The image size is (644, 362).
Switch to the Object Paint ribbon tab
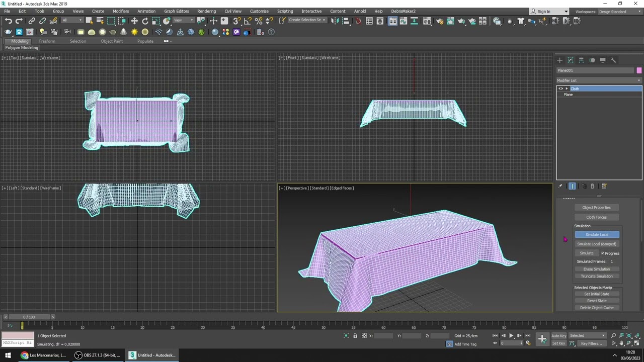(x=112, y=41)
